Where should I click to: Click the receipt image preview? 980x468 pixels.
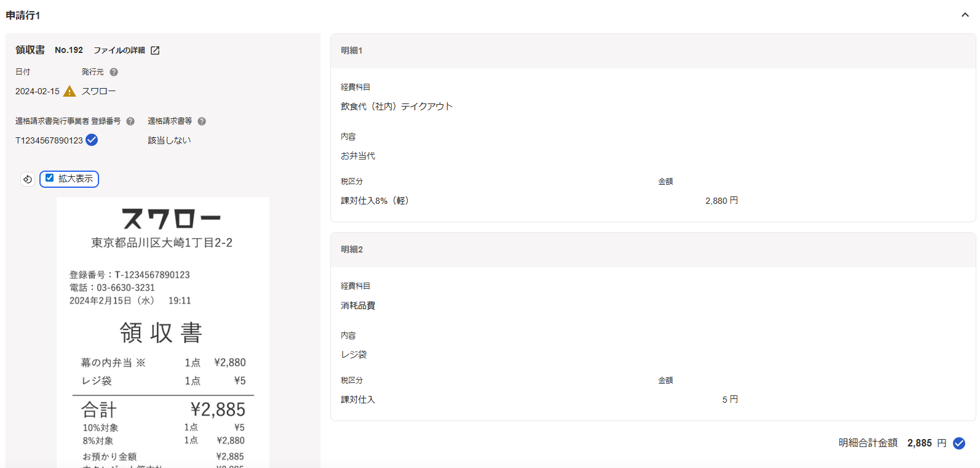(163, 333)
